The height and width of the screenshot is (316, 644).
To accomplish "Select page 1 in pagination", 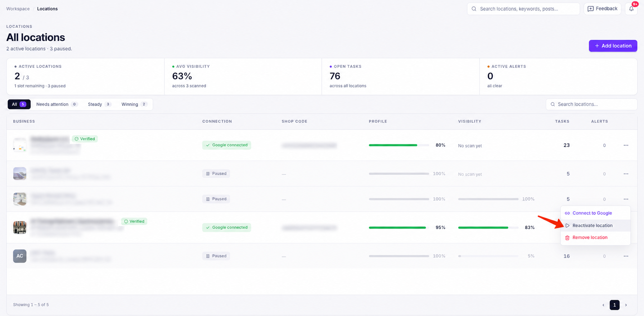I will tap(614, 305).
